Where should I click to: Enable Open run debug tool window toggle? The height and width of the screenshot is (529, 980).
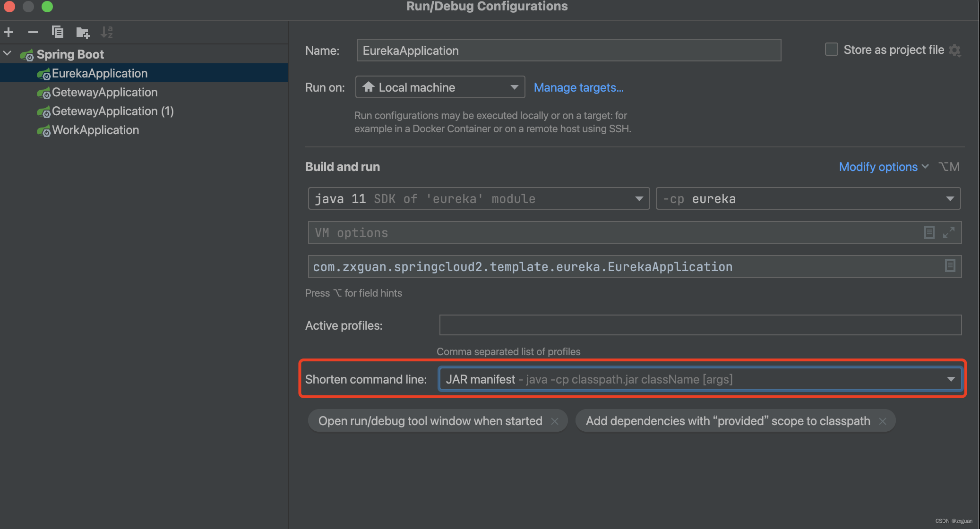(x=430, y=420)
